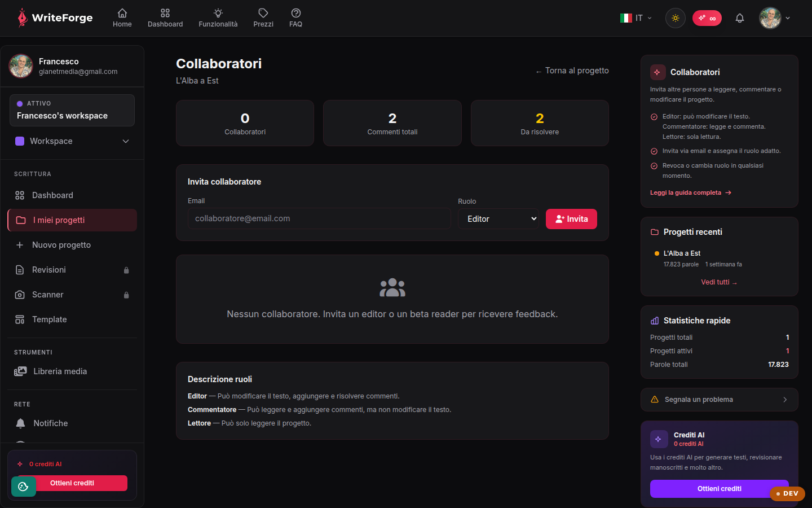
Task: Click the purple Workspace square icon
Action: (x=20, y=141)
